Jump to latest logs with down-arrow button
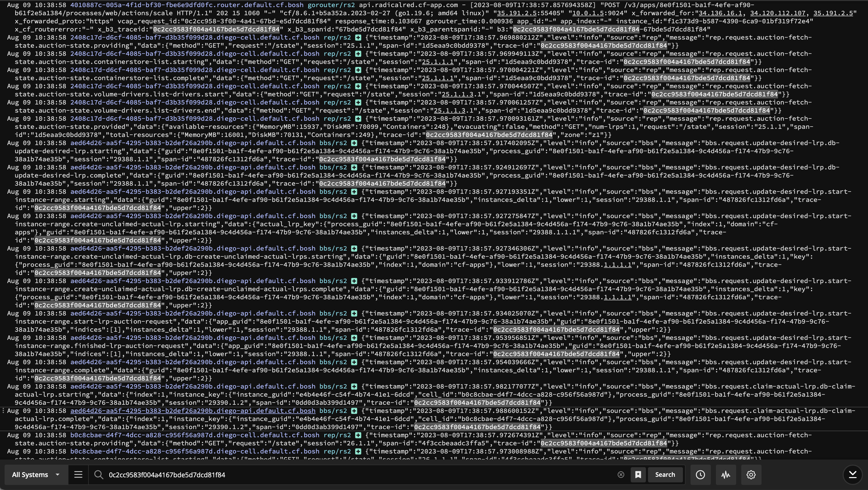Screen dimensions: 868x490 pos(853,475)
